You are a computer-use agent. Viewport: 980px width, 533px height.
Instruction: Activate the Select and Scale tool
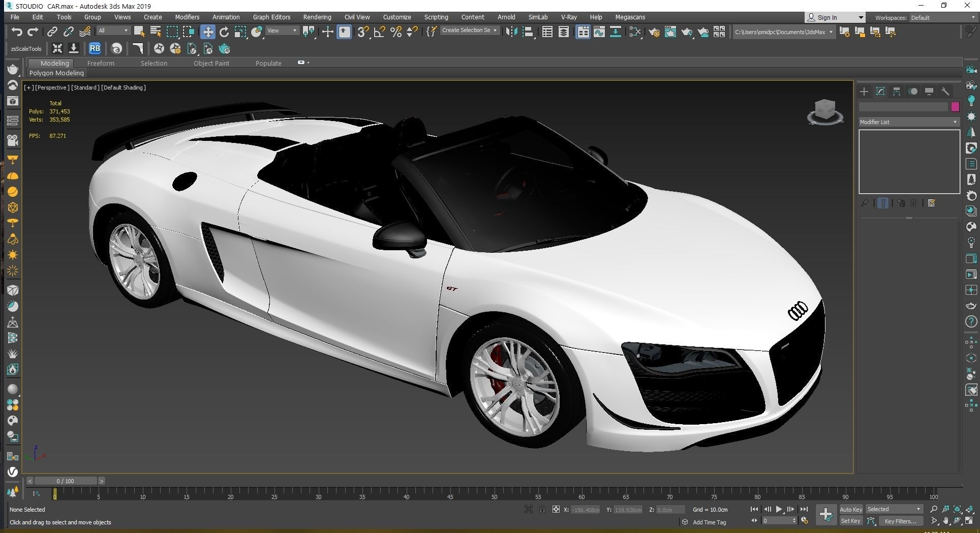click(x=240, y=32)
